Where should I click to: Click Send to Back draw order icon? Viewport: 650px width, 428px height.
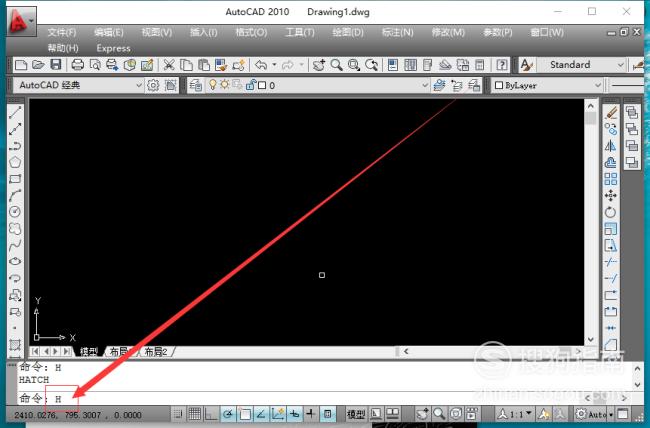coord(632,129)
